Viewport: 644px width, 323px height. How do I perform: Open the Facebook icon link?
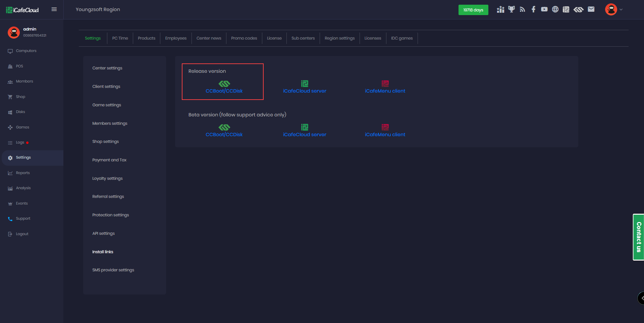pos(533,9)
